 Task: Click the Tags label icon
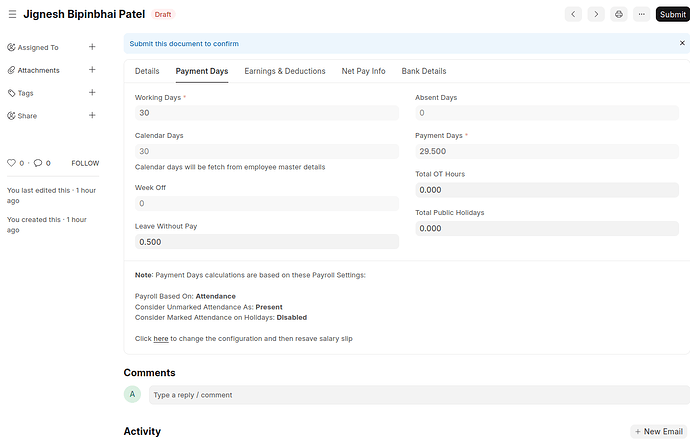coord(11,93)
